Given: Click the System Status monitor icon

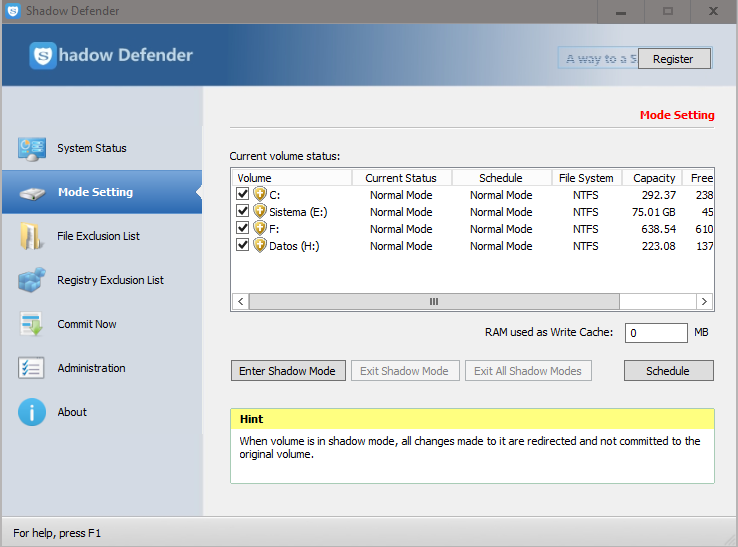Looking at the screenshot, I should pyautogui.click(x=31, y=149).
